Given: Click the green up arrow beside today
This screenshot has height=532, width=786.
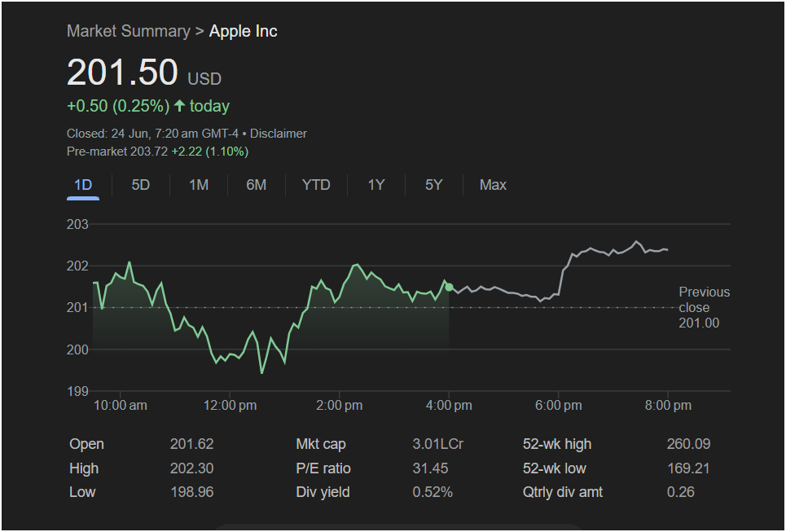Looking at the screenshot, I should (x=179, y=106).
